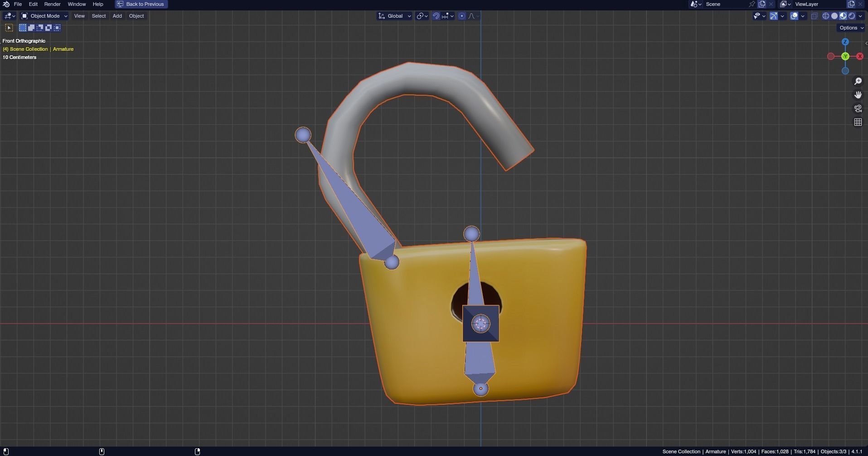Click the Faces:1,028 status bar text

click(x=775, y=451)
